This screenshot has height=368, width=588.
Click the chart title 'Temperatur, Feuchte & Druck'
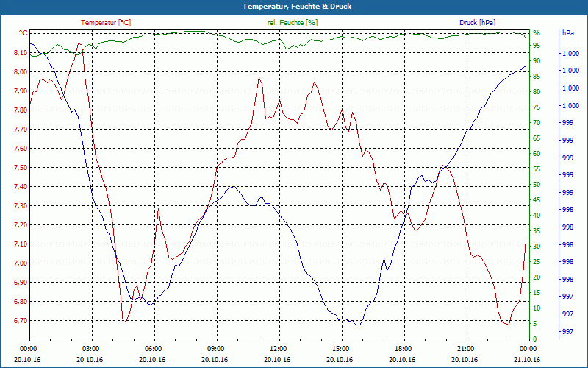(x=297, y=7)
